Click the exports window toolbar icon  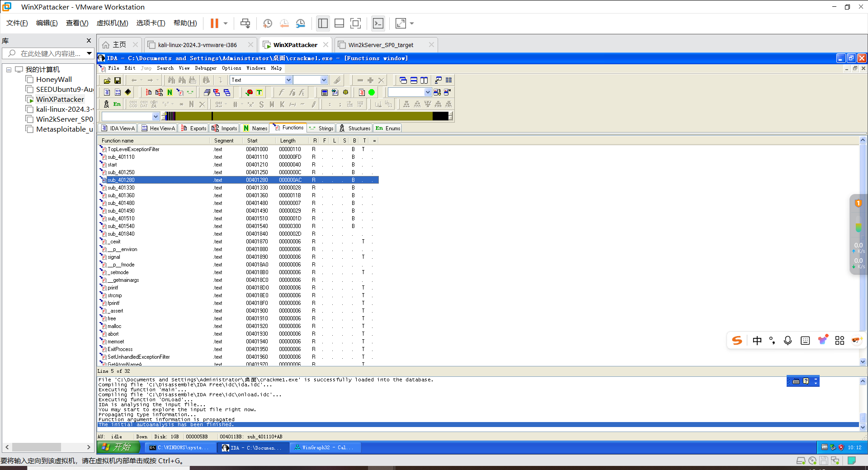click(x=149, y=92)
